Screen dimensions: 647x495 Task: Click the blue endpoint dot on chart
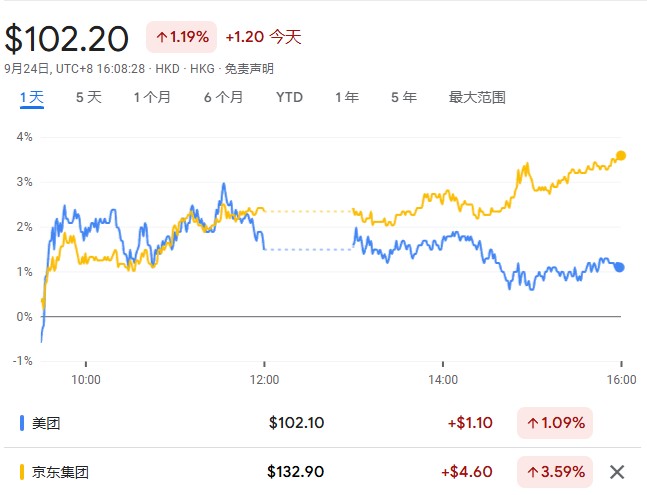620,267
